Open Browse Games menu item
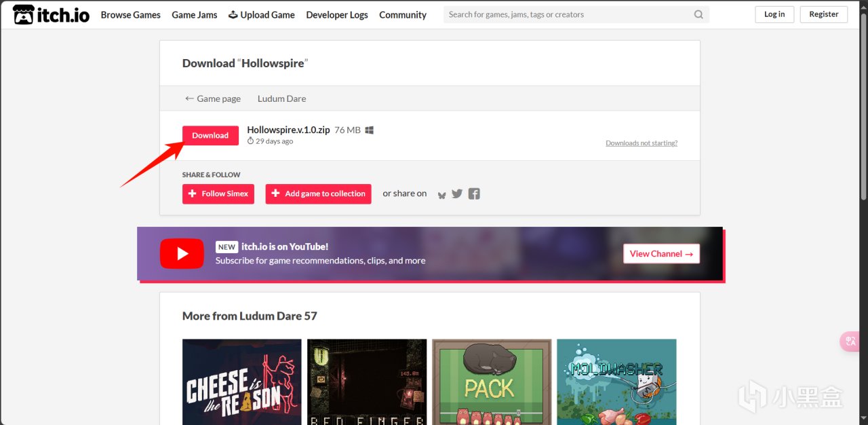 pos(131,14)
